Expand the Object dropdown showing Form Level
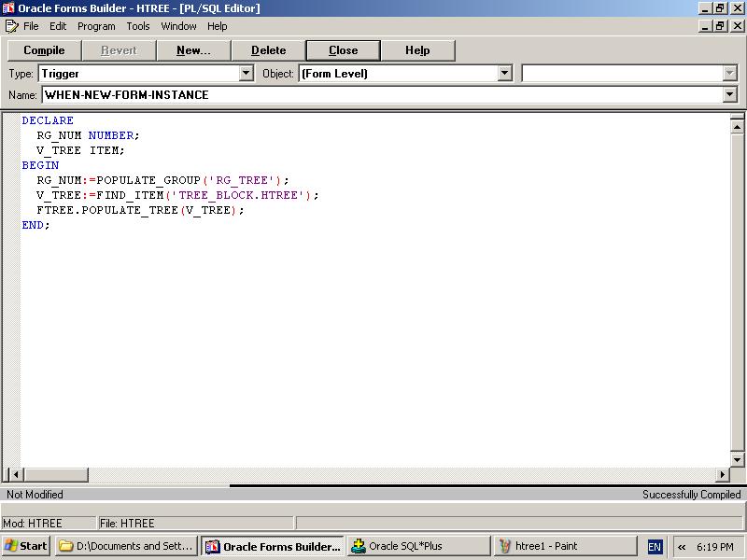Image resolution: width=747 pixels, height=560 pixels. pos(505,73)
